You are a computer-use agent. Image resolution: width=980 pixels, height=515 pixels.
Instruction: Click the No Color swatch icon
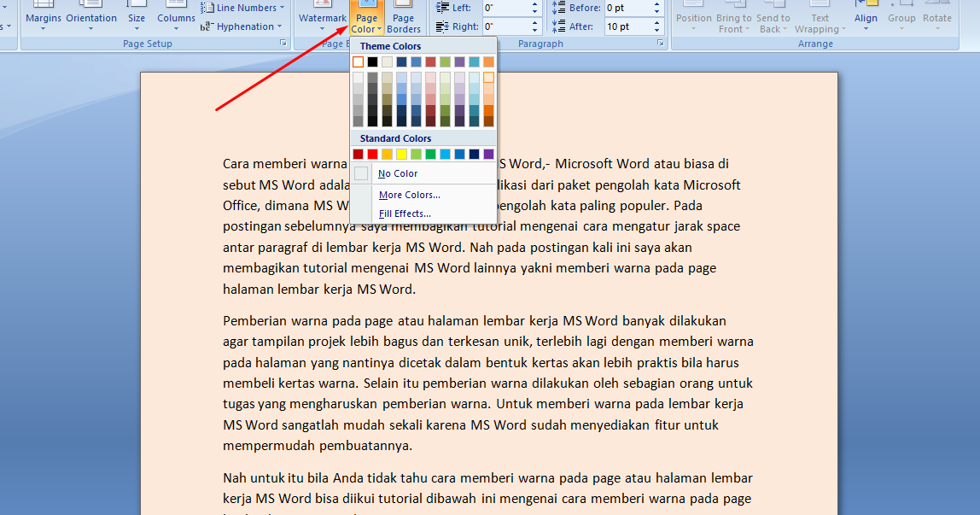[x=361, y=173]
